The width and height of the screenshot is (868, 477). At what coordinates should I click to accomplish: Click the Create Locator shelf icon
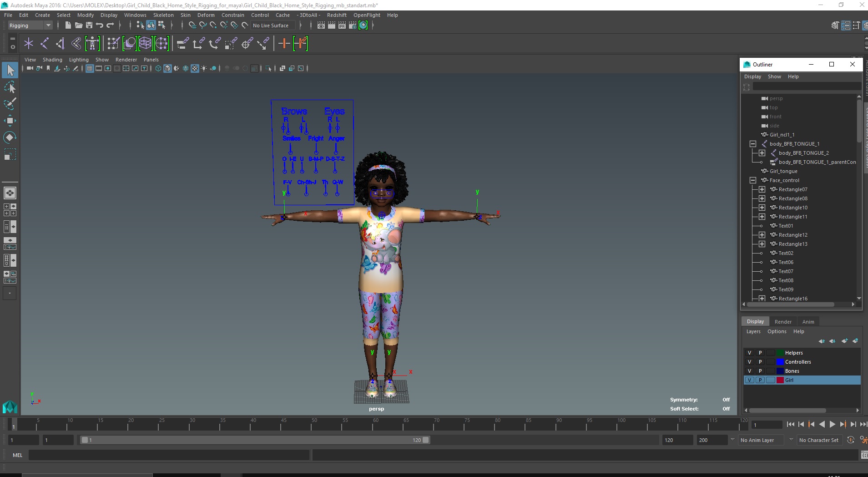coord(29,44)
